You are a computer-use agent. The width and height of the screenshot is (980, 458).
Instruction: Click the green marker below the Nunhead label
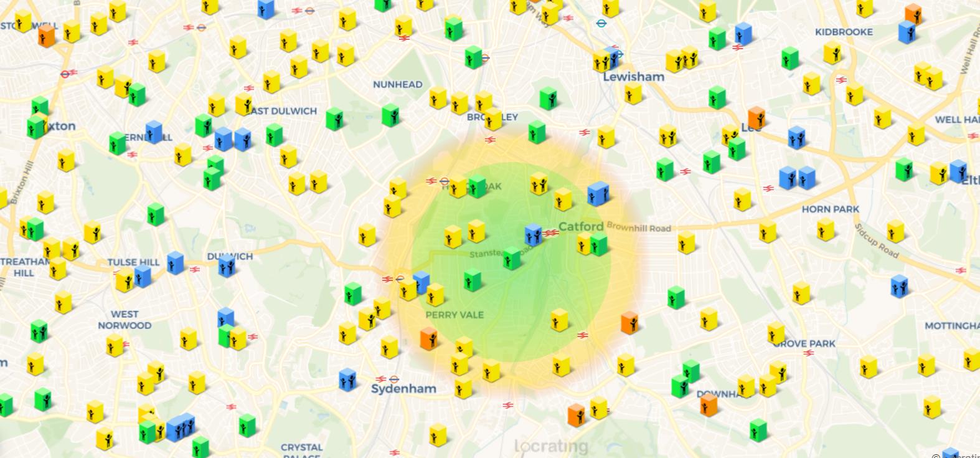(x=390, y=115)
